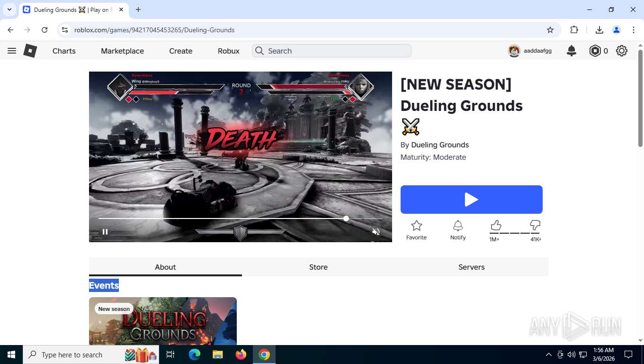Viewport: 644px width, 364px height.
Task: Bookmark this page with the star icon
Action: [550, 30]
